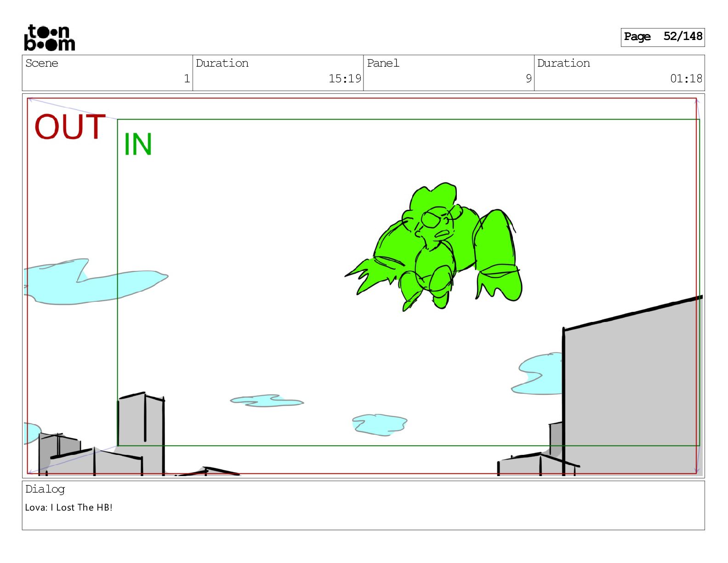Click the red OUT camera label
728x563 pixels.
pyautogui.click(x=70, y=127)
